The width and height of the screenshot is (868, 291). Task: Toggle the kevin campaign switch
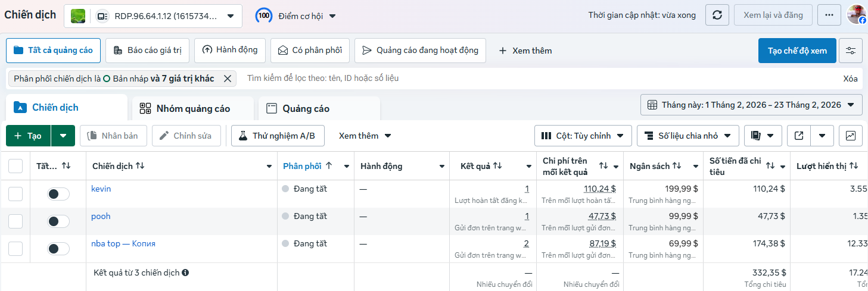(58, 194)
